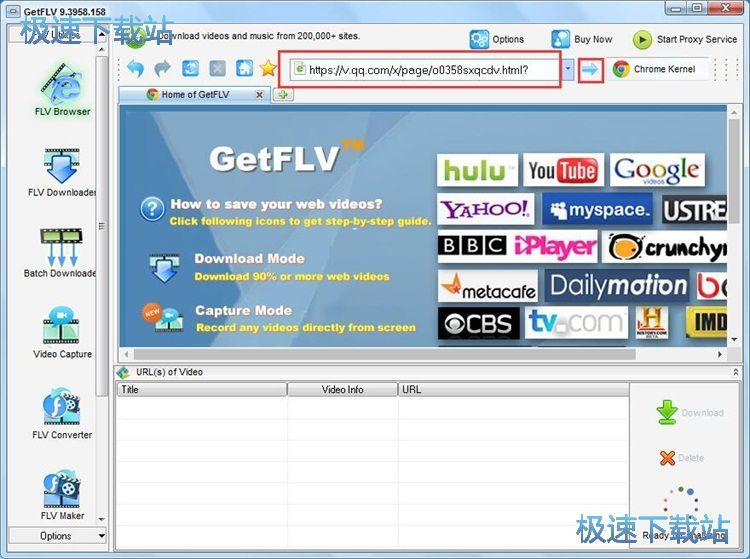This screenshot has width=750, height=559.
Task: Refresh the current browser page
Action: tap(190, 69)
